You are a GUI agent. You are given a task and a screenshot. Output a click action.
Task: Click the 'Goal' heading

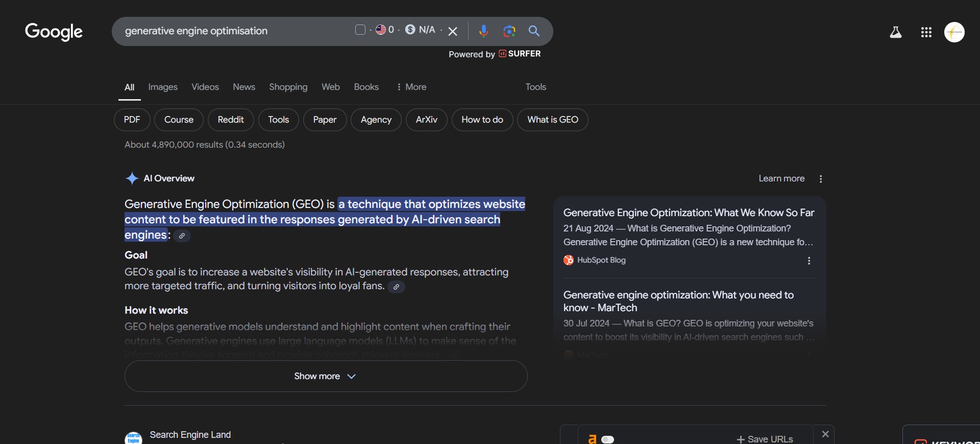[136, 255]
